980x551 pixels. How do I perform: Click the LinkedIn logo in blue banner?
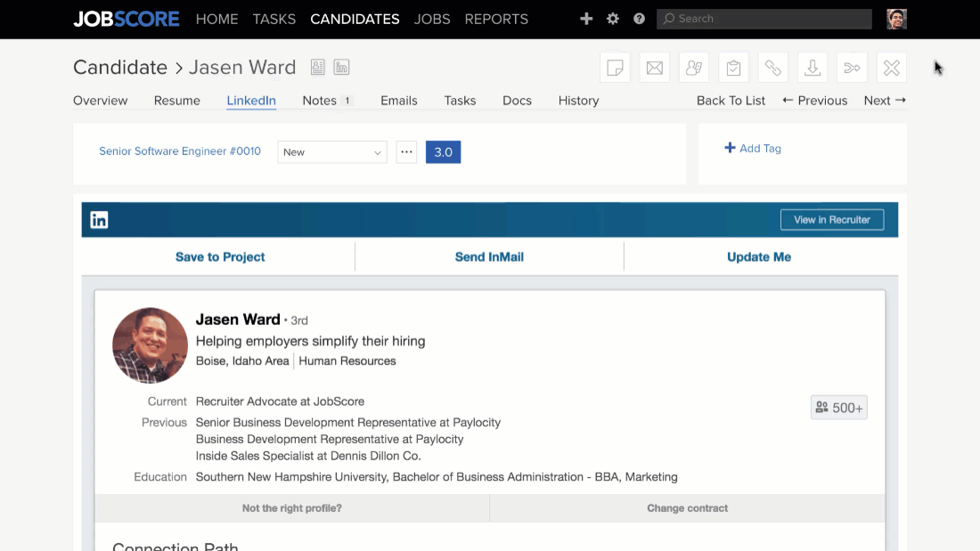(x=99, y=220)
